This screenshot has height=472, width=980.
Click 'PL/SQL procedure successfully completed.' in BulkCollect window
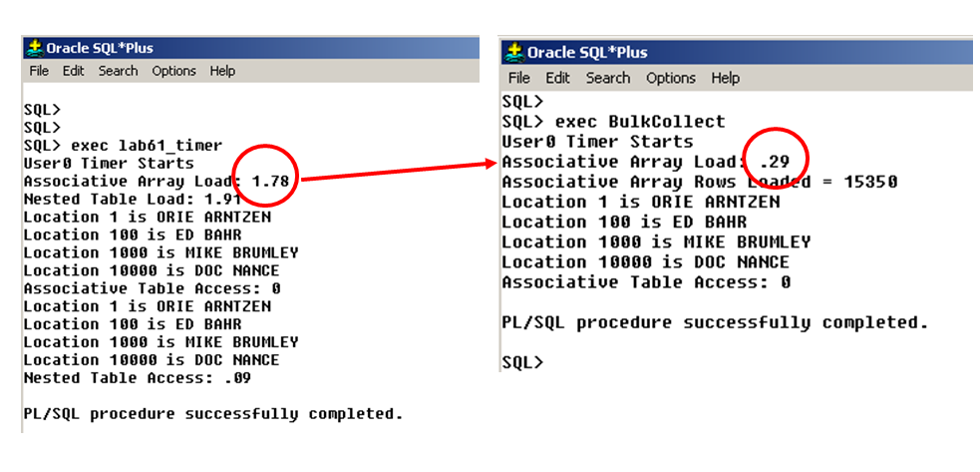(x=715, y=323)
